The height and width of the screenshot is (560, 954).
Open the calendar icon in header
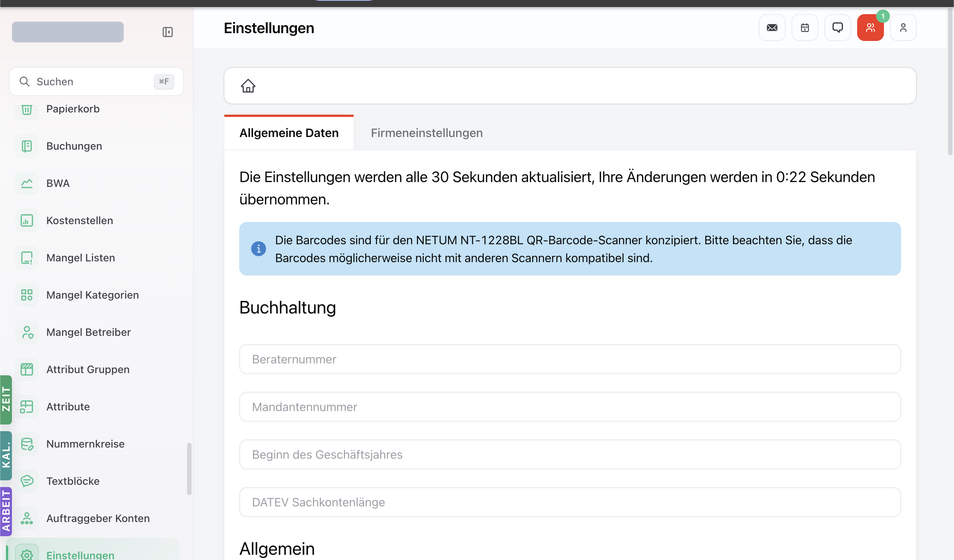coord(805,28)
